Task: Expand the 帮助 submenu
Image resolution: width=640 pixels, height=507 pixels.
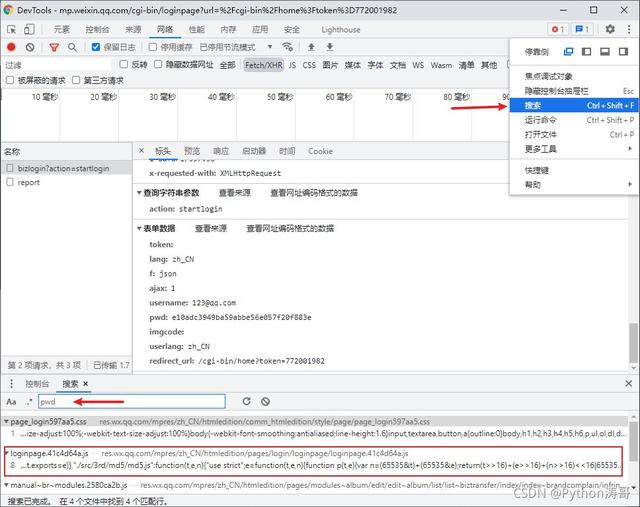Action: pyautogui.click(x=573, y=185)
